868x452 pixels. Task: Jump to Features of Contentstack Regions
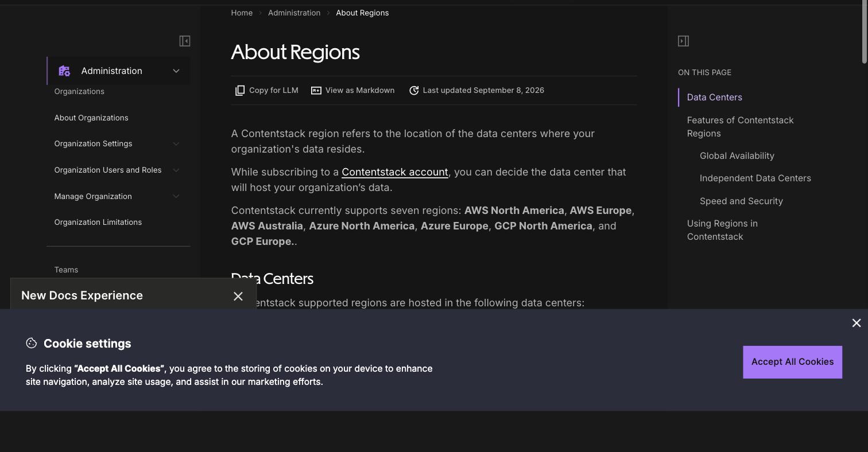(740, 127)
